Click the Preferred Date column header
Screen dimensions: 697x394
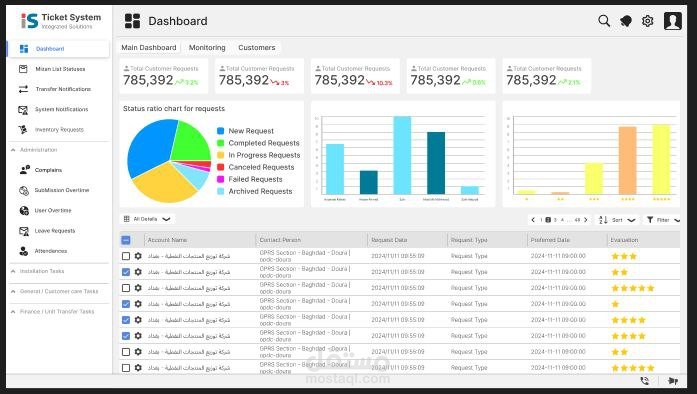[550, 240]
